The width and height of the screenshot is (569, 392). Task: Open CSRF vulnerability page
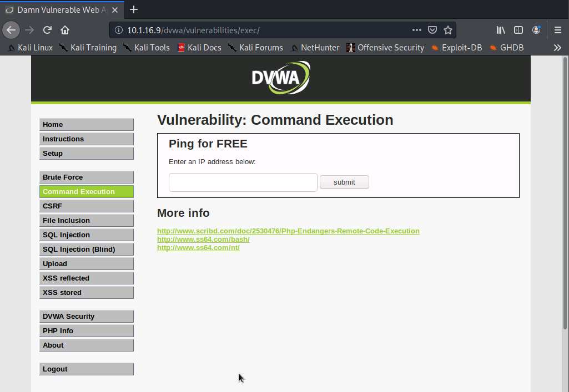click(x=87, y=206)
